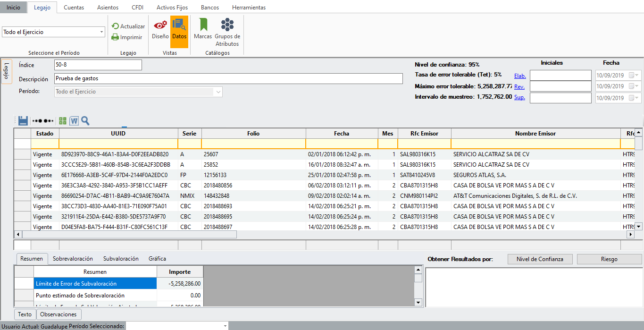
Task: Click the Nivel de Confianza button
Action: (540, 259)
